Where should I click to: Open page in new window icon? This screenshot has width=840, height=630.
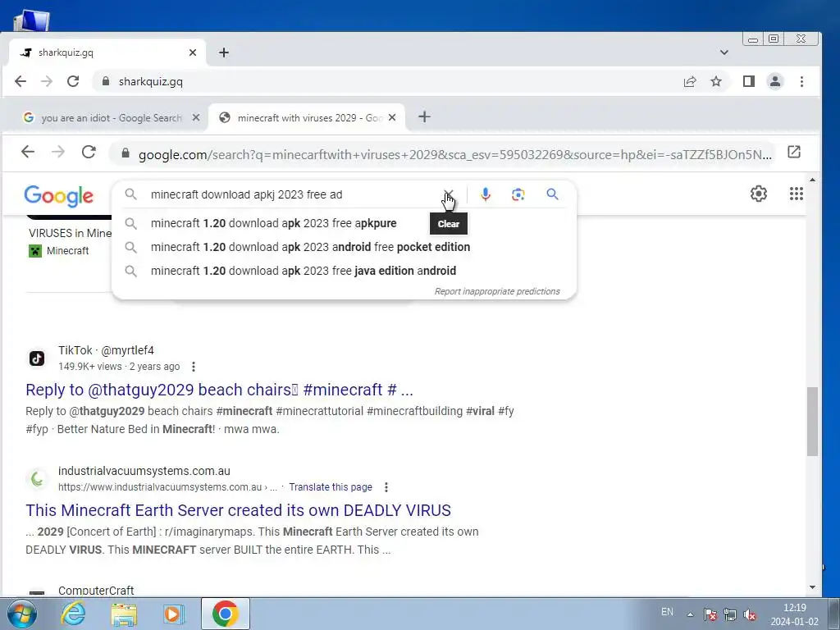[x=794, y=152]
